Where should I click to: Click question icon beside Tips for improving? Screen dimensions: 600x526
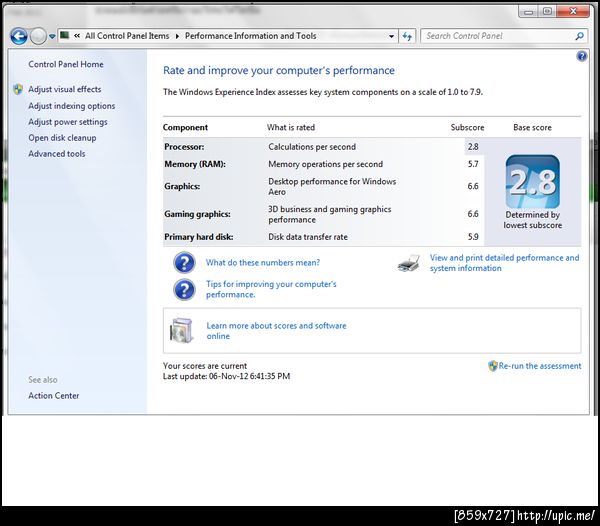(x=184, y=290)
